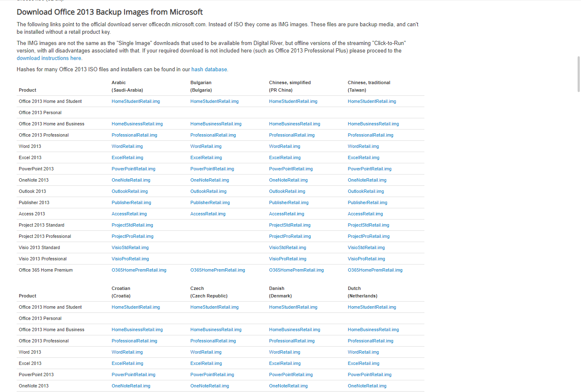Download Chinese traditional PublisherRetail.img
Viewport: 581px width, 392px height.
(367, 203)
